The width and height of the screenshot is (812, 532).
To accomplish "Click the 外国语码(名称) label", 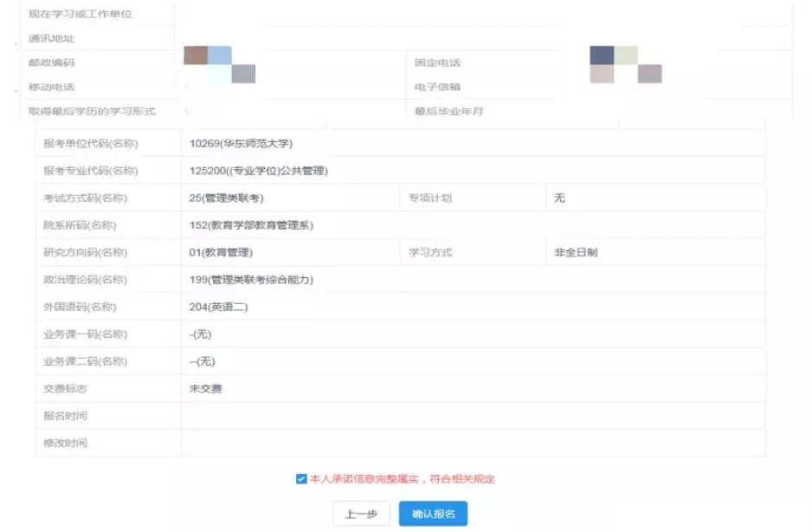I will (80, 307).
